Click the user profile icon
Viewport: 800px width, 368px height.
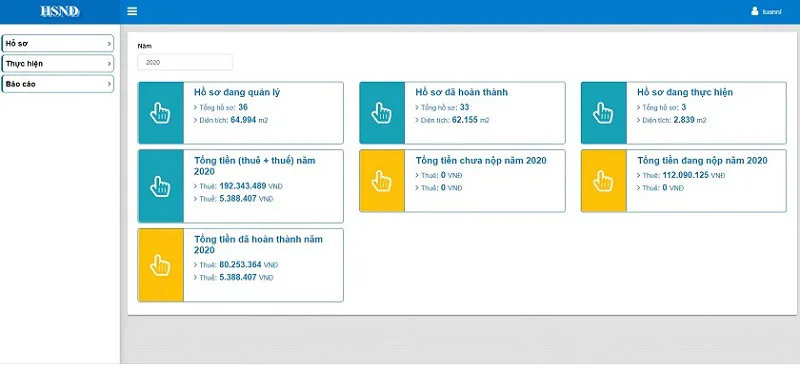tap(755, 11)
